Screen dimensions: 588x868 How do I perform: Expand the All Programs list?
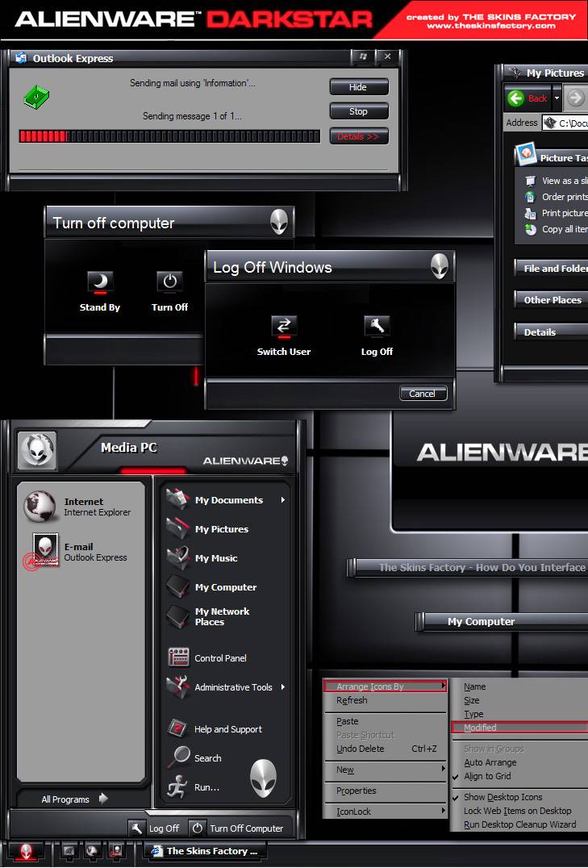(74, 799)
